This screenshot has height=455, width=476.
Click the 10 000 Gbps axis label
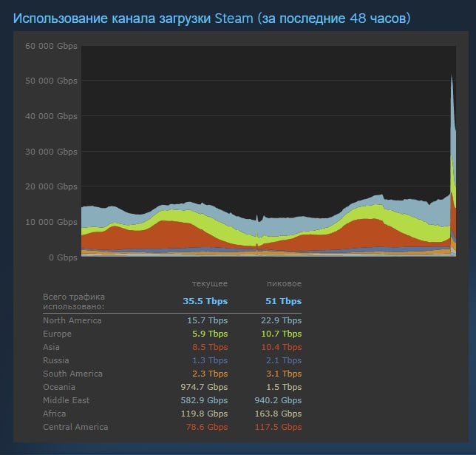point(51,222)
